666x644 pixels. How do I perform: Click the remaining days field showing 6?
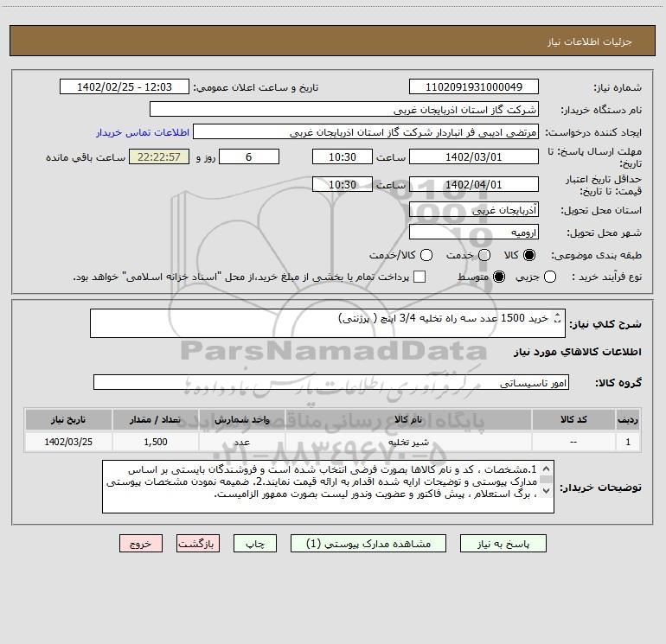(x=249, y=156)
